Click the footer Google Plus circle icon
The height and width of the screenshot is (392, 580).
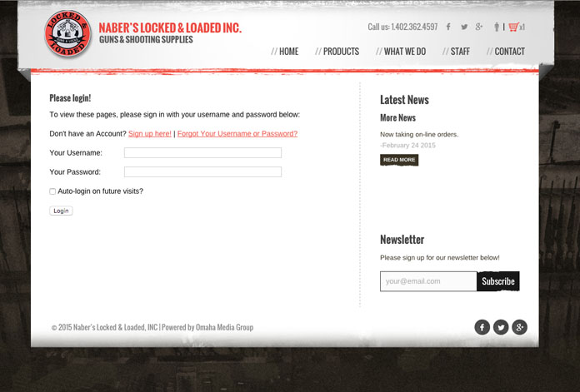tap(519, 327)
